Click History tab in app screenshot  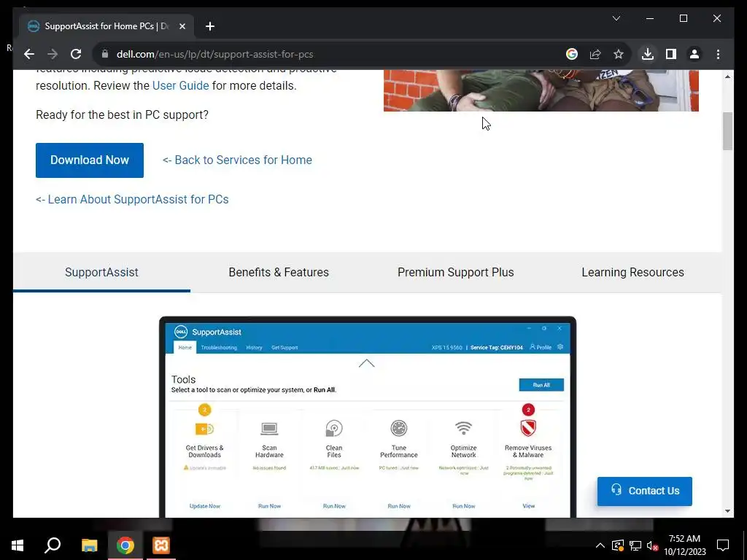pos(255,347)
